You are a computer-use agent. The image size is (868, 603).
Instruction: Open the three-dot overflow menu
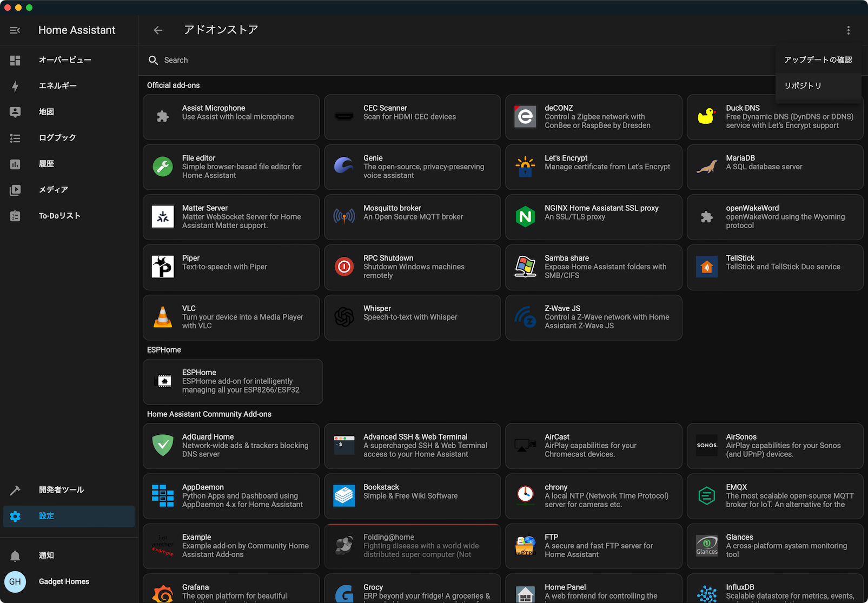point(848,30)
